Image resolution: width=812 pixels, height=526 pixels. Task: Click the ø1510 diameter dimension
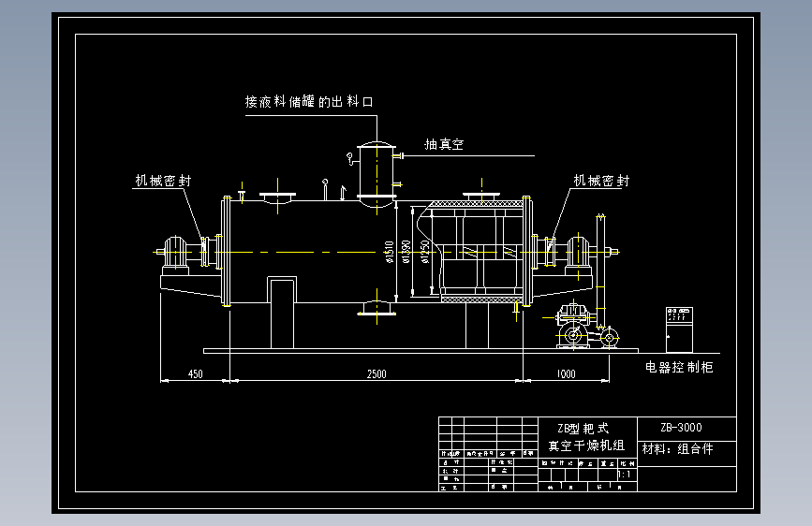390,252
